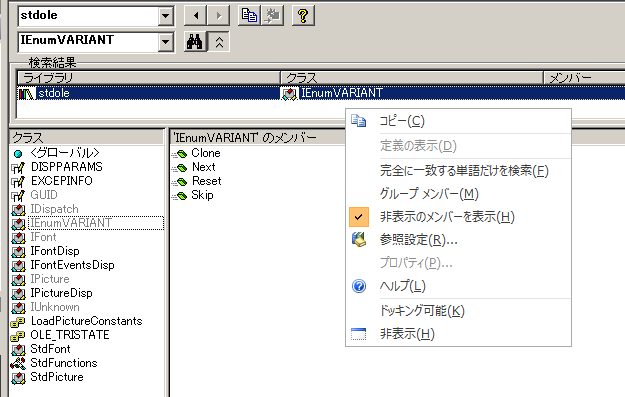The image size is (625, 397).
Task: Open Help with the yellow question mark
Action: click(x=303, y=16)
